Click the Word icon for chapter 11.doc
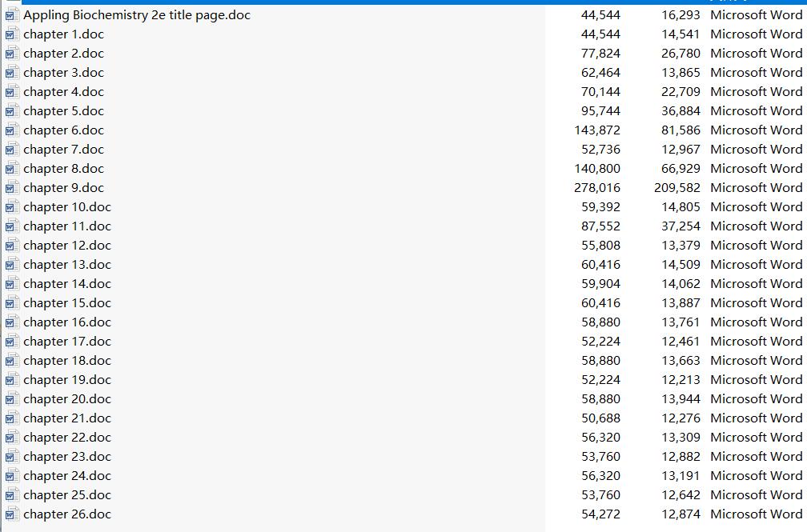 click(12, 226)
